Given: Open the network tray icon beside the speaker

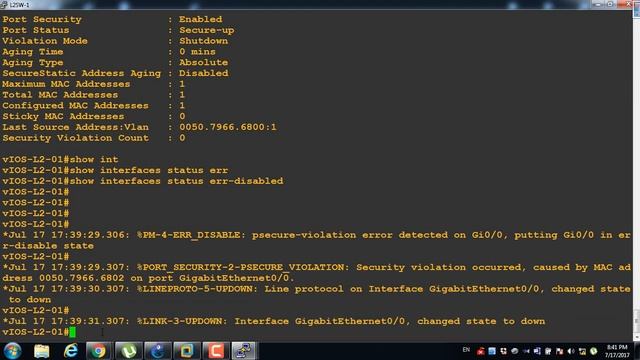Looking at the screenshot, I should pyautogui.click(x=582, y=351).
